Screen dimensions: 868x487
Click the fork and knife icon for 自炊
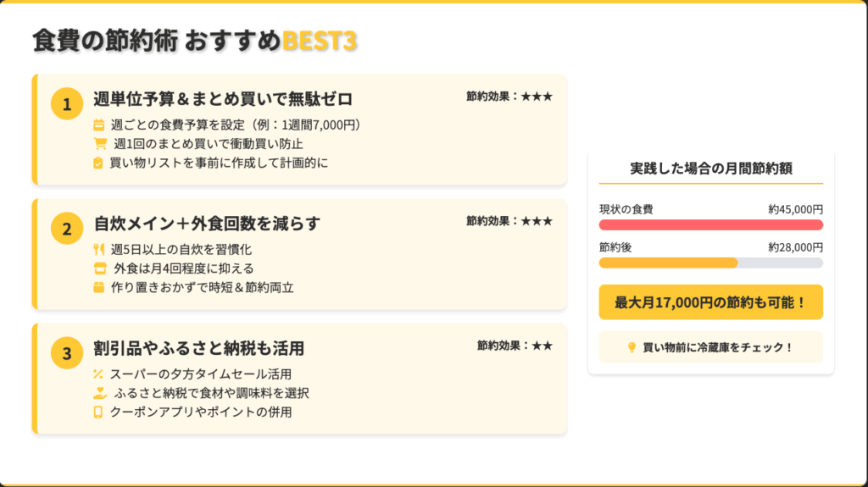pos(98,250)
